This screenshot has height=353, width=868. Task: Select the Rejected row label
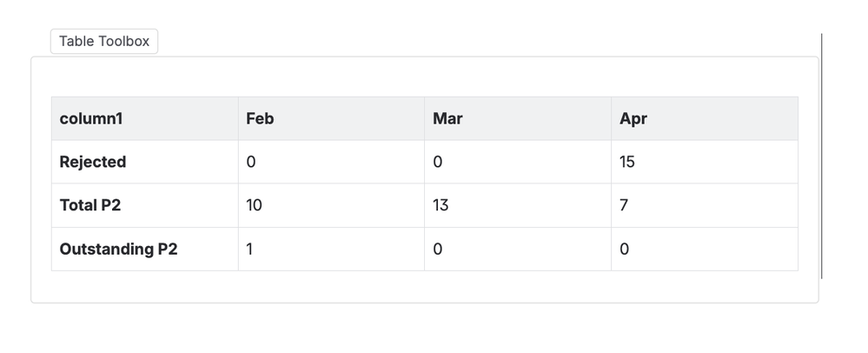[x=145, y=162]
